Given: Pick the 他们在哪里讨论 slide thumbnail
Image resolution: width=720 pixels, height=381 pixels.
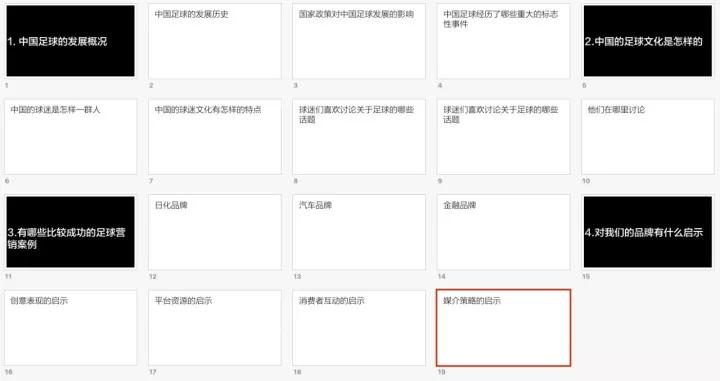Looking at the screenshot, I should tap(648, 136).
